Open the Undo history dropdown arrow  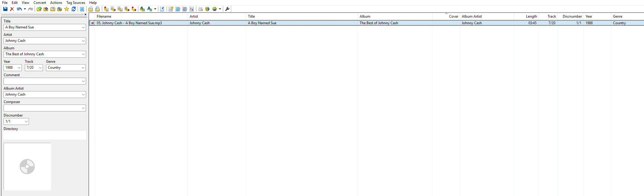pos(25,9)
